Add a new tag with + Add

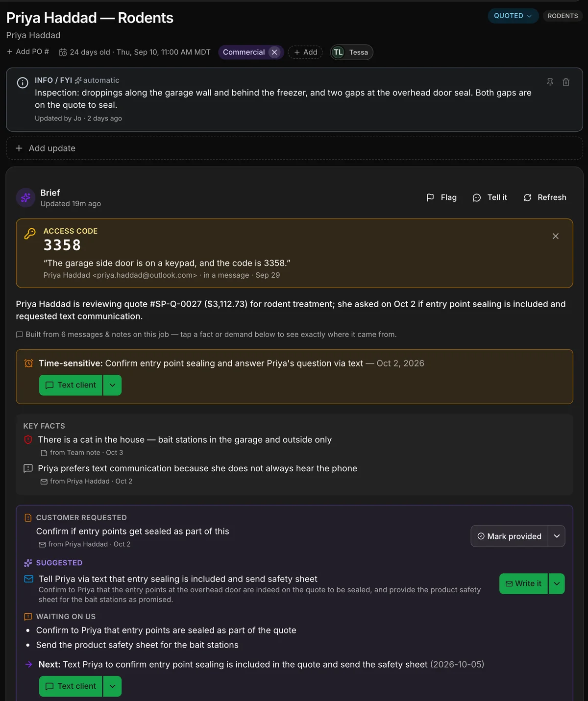coord(305,52)
